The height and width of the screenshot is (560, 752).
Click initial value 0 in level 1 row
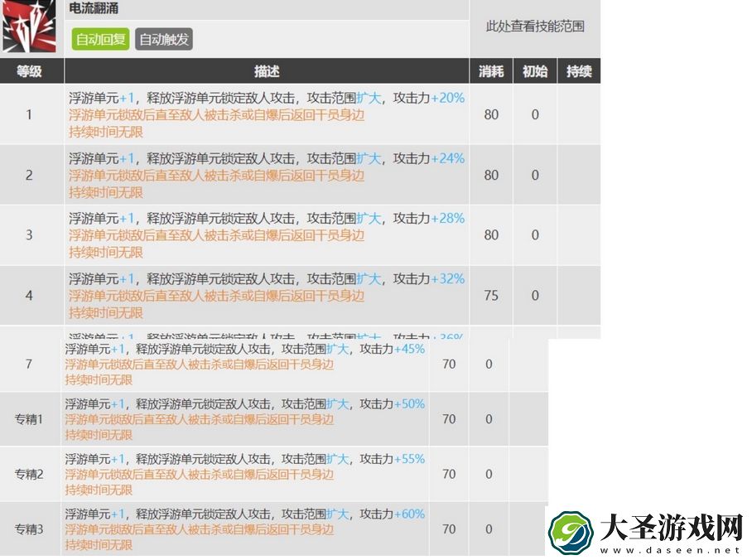click(x=535, y=114)
